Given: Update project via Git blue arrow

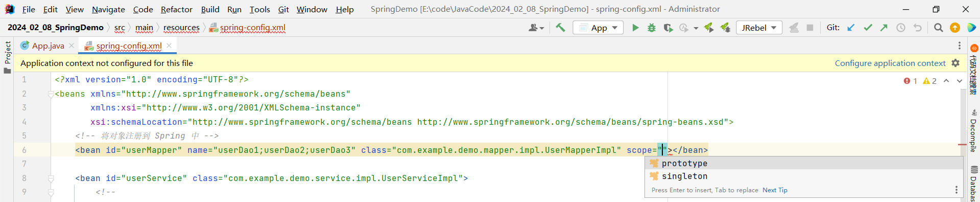Looking at the screenshot, I should [851, 28].
